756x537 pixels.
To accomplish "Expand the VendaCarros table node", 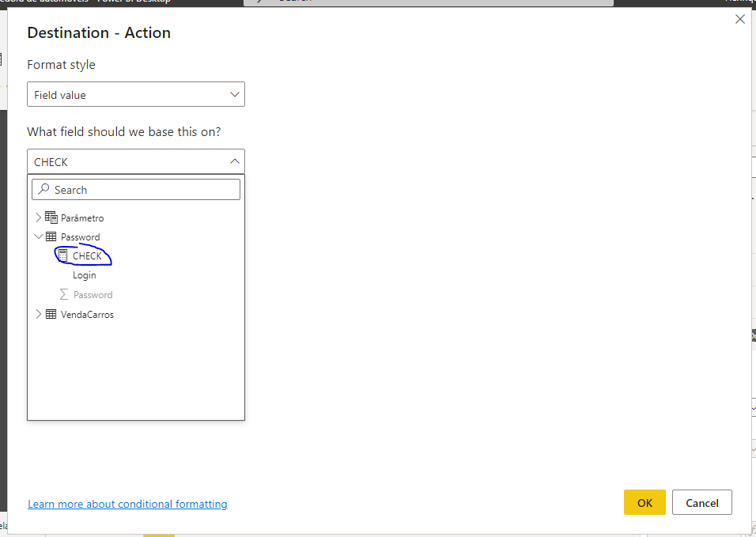I will pos(39,314).
